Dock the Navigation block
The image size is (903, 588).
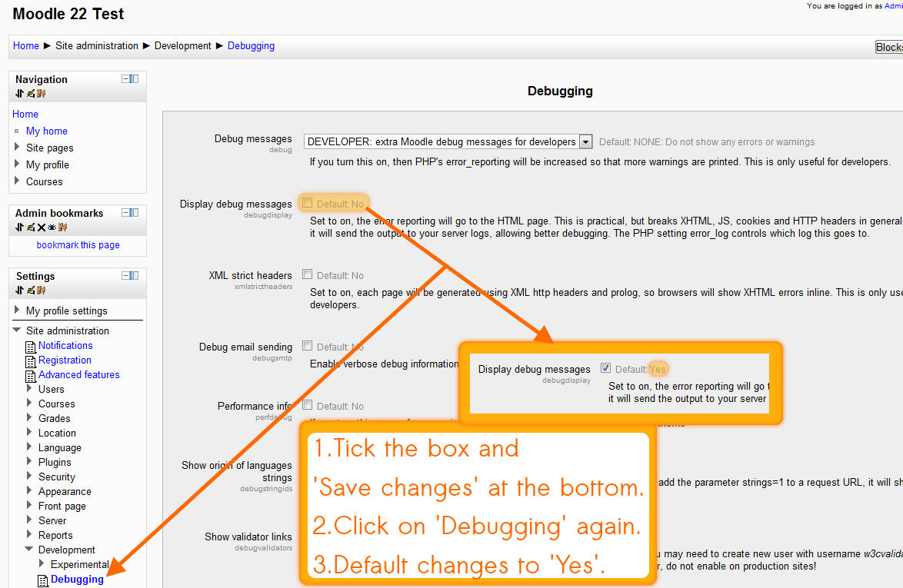[x=134, y=79]
